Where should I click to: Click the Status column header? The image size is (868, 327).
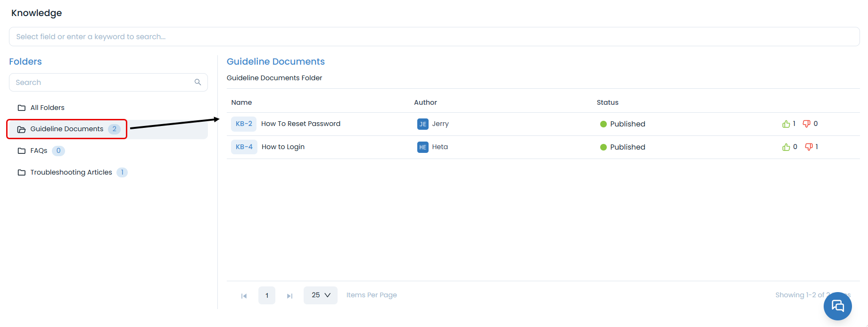(607, 102)
